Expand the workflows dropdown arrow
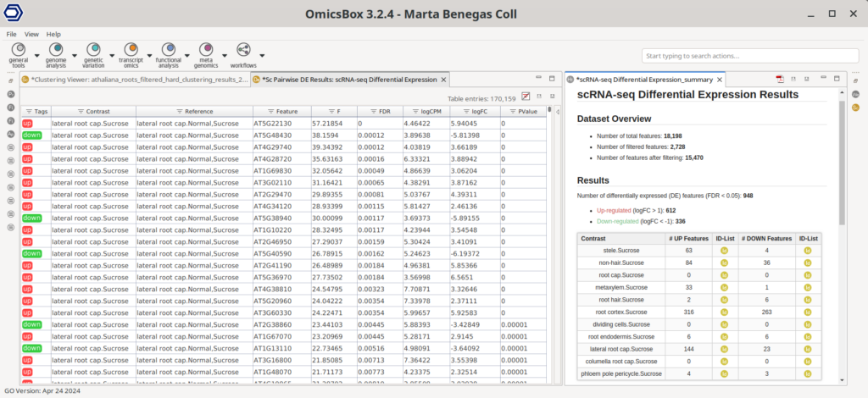The width and height of the screenshot is (868, 398). click(x=262, y=54)
